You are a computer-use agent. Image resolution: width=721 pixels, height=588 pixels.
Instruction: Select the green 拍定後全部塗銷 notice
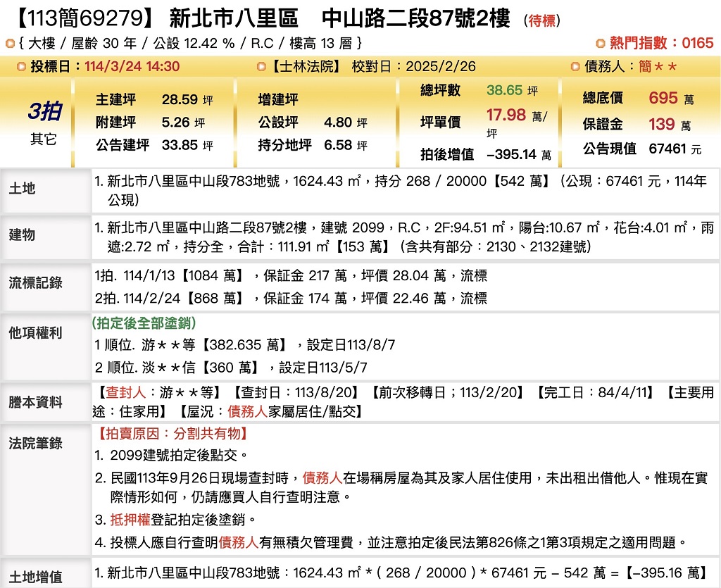[x=144, y=323]
